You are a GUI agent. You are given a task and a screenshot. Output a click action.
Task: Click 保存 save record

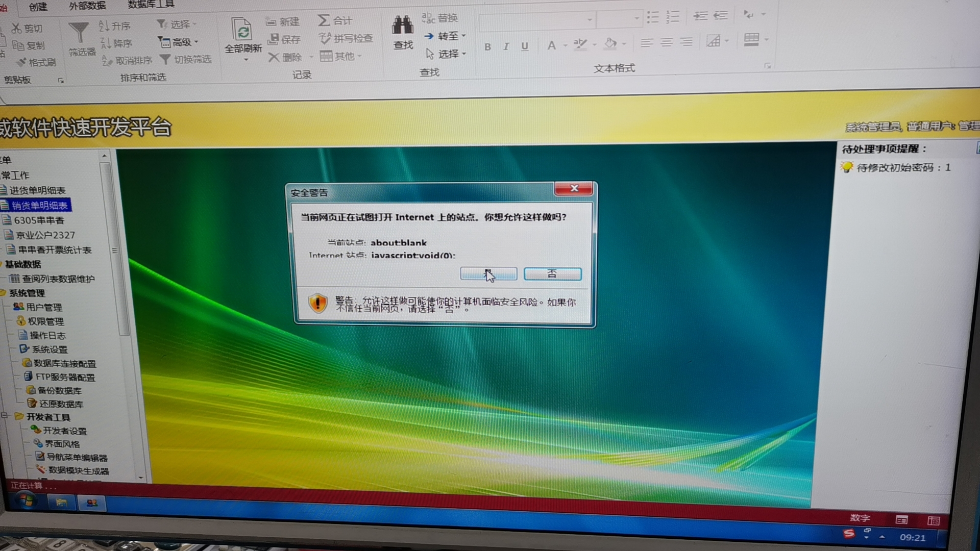tap(284, 39)
